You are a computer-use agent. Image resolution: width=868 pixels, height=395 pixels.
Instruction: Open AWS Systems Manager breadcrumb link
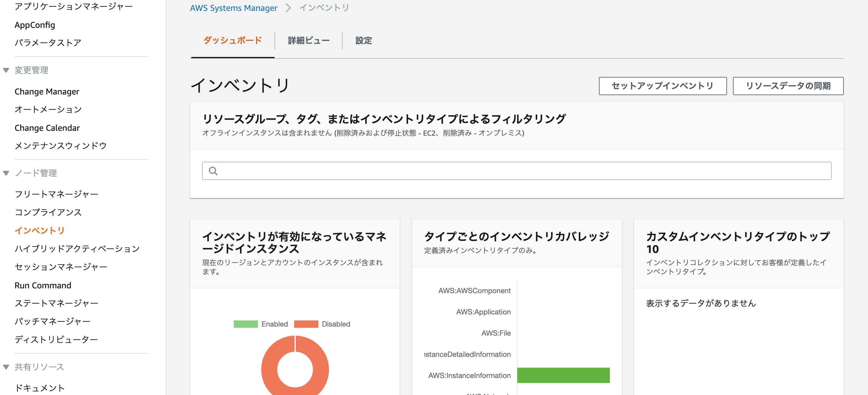[234, 7]
